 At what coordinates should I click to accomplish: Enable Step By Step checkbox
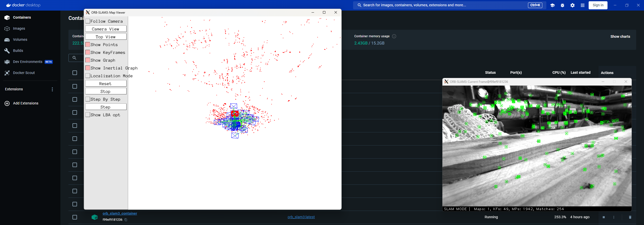(x=88, y=99)
